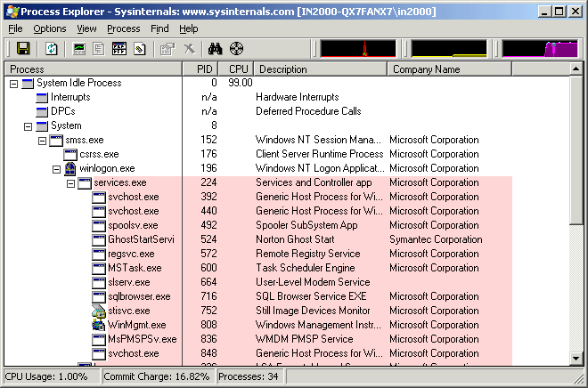Collapse the winlogon.exe tree node
Image resolution: width=588 pixels, height=388 pixels.
[57, 169]
